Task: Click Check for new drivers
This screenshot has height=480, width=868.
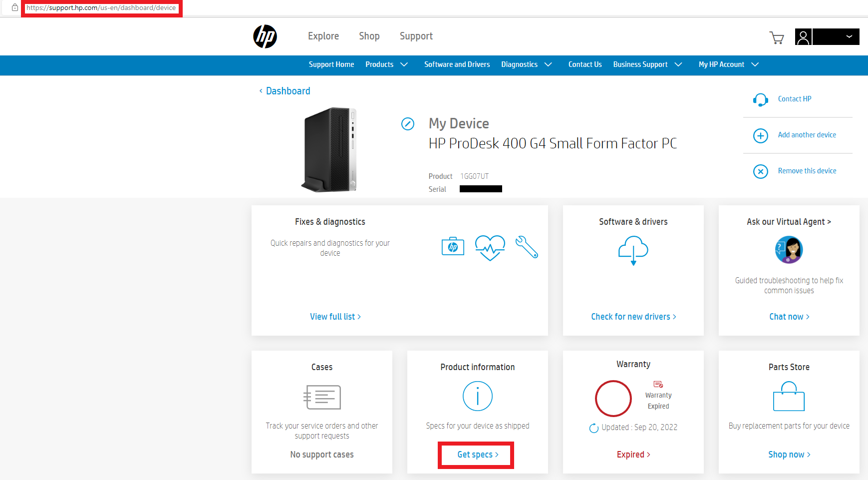Action: (x=633, y=316)
